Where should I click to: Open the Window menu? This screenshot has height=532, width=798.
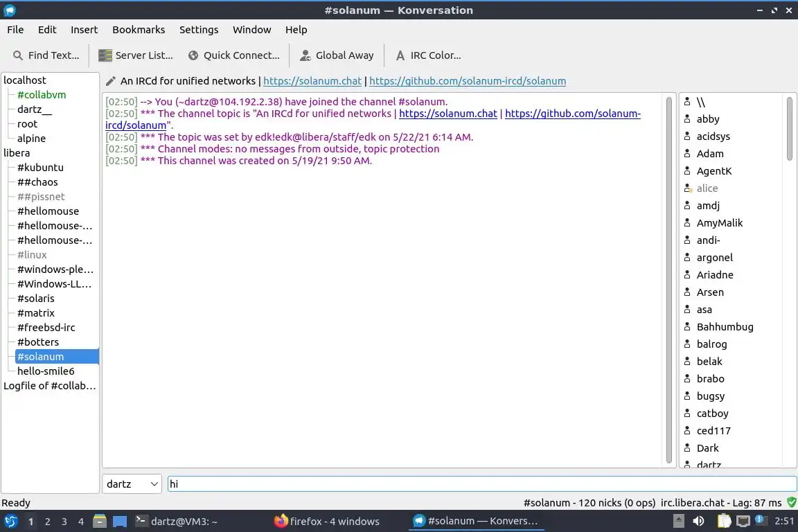click(252, 30)
